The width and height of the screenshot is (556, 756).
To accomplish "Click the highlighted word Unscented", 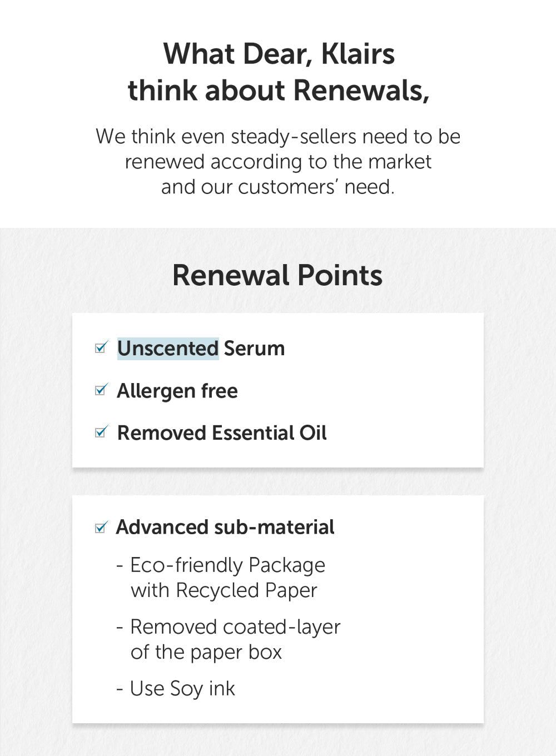I will tap(167, 349).
